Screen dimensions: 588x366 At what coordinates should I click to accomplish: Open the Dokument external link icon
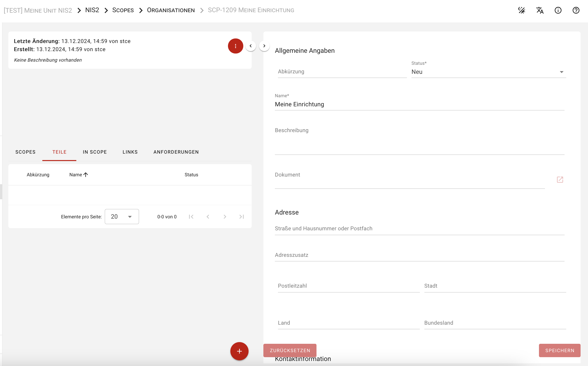(x=560, y=180)
